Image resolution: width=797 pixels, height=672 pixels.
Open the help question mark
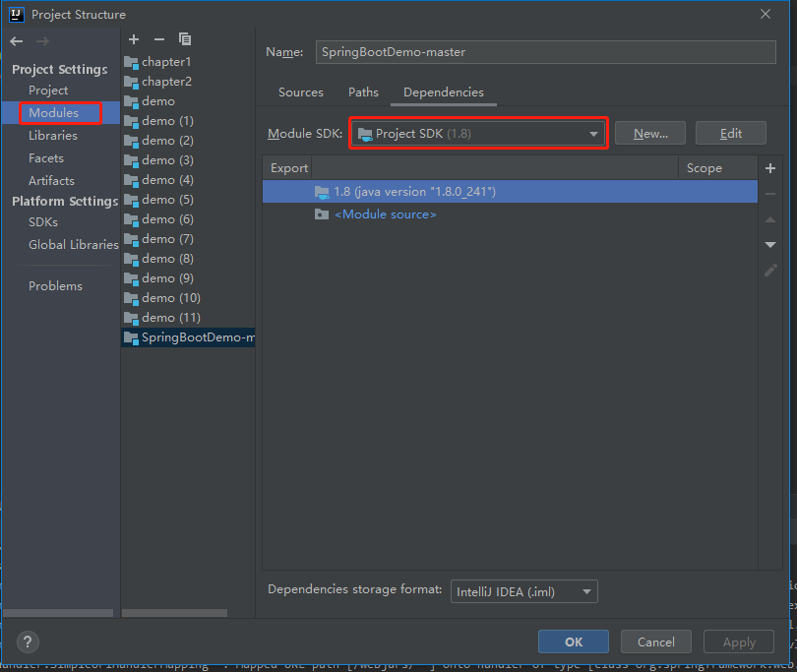point(28,642)
